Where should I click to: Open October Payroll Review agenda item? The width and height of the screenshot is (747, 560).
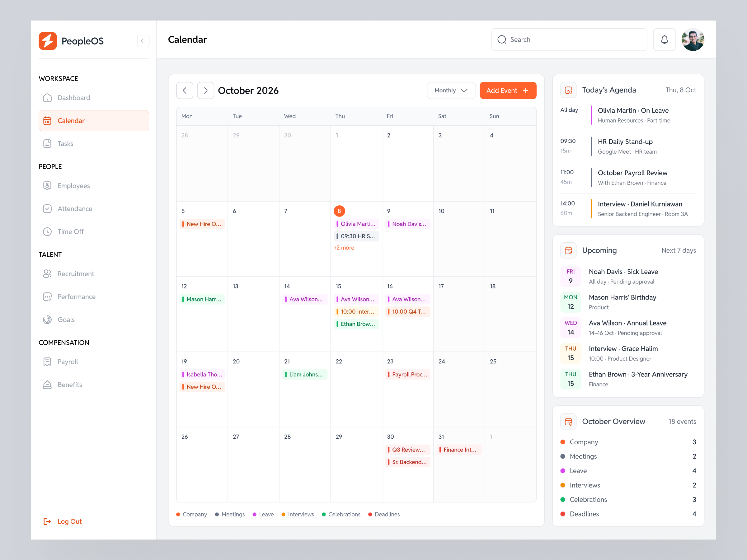coord(628,178)
